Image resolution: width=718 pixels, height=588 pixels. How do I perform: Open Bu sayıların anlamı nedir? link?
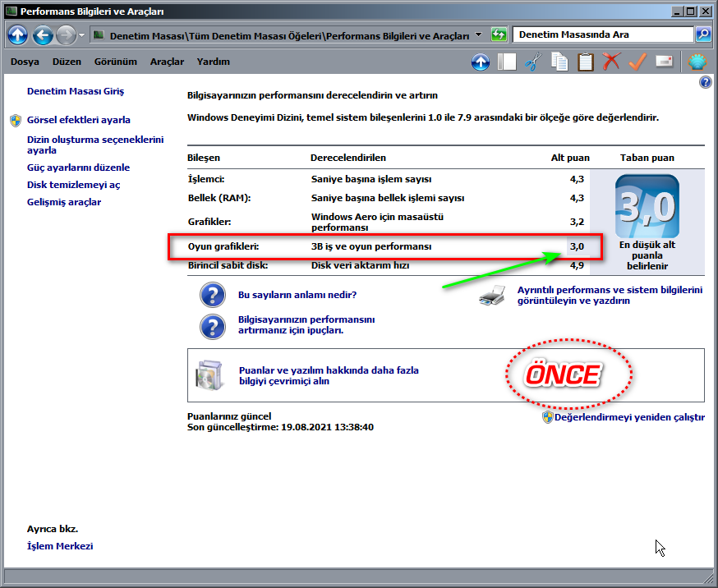point(297,295)
